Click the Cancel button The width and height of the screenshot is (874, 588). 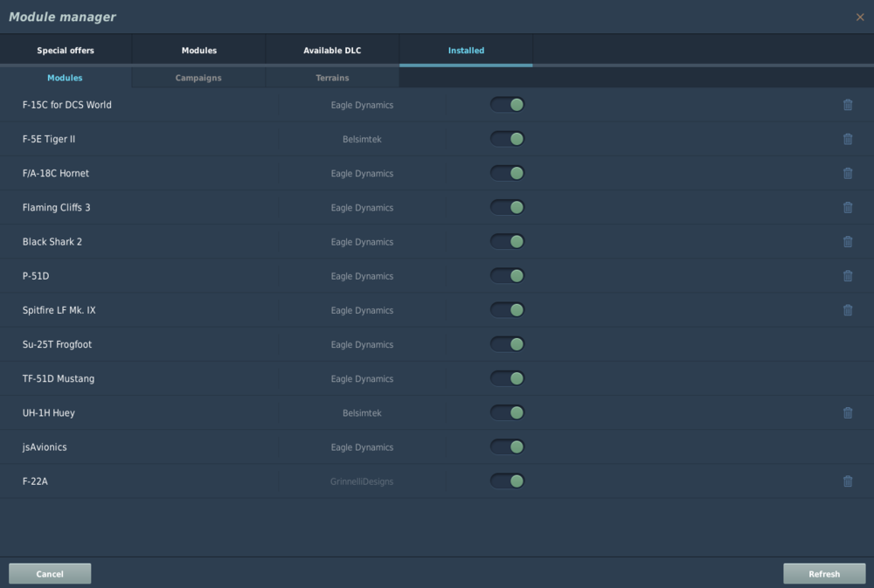point(50,574)
